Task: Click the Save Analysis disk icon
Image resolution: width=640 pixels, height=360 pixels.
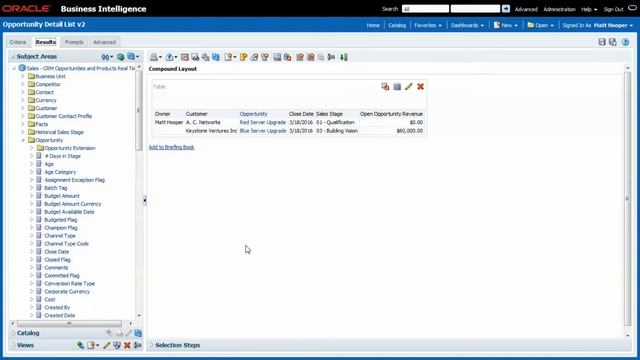Action: (602, 42)
